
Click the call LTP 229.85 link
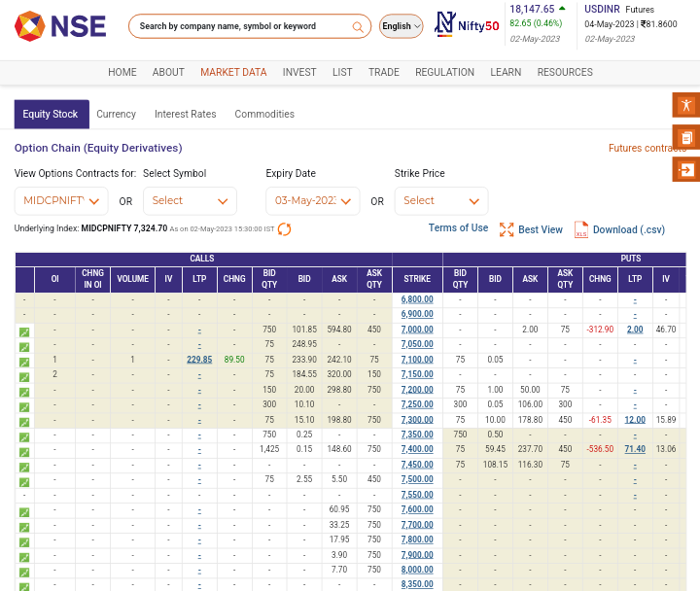coord(199,360)
